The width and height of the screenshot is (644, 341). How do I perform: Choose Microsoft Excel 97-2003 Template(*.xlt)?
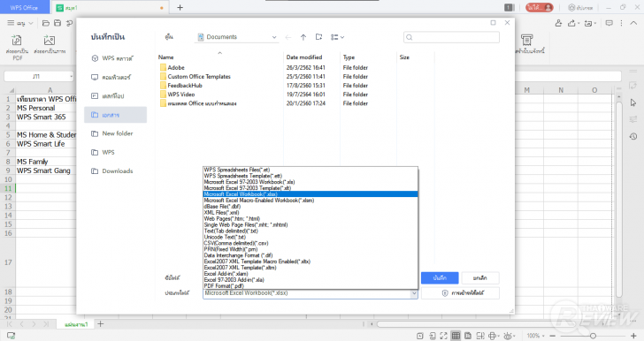(310, 188)
